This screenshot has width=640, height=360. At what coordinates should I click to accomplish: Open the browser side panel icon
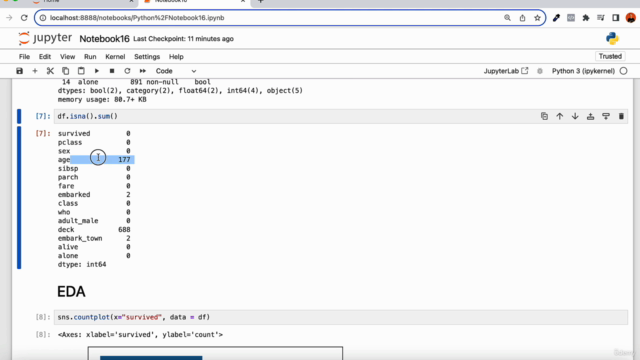click(x=616, y=18)
